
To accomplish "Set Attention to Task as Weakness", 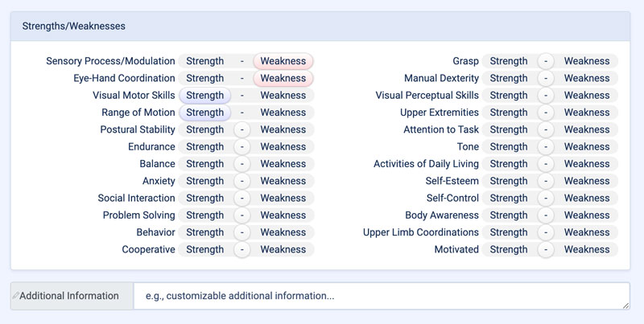I will click(587, 129).
